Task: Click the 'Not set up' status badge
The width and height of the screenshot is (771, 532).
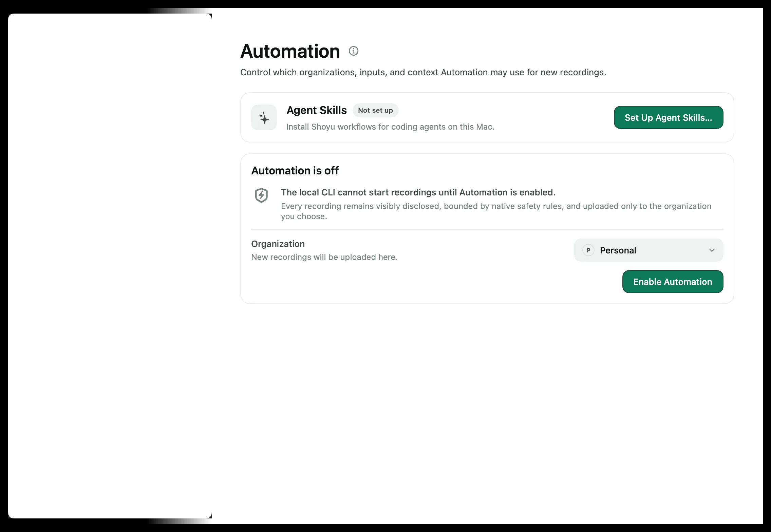Action: 375,110
